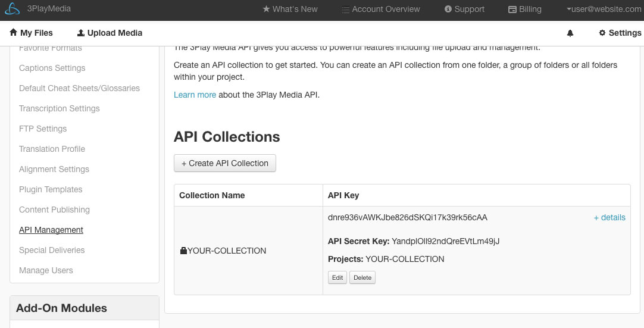Open Settings from the top bar

pos(620,33)
